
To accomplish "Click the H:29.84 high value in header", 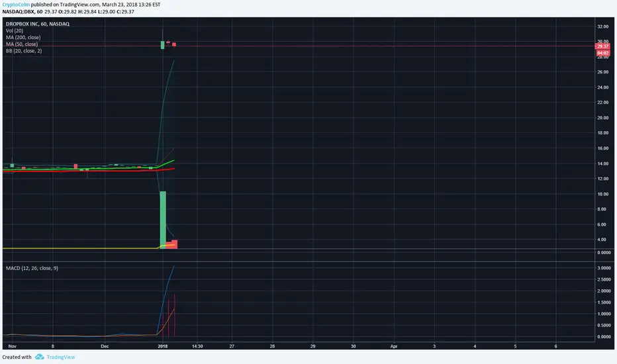I will pyautogui.click(x=87, y=12).
